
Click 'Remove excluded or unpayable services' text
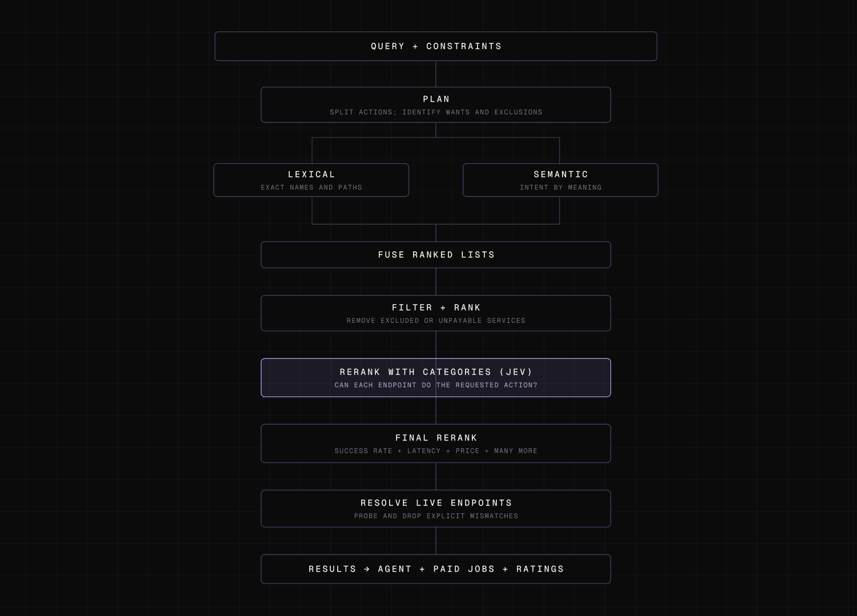pyautogui.click(x=436, y=321)
